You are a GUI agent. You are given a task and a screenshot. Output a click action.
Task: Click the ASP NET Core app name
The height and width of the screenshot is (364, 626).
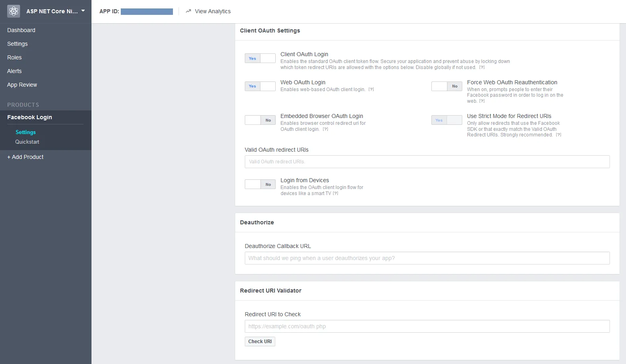point(52,11)
